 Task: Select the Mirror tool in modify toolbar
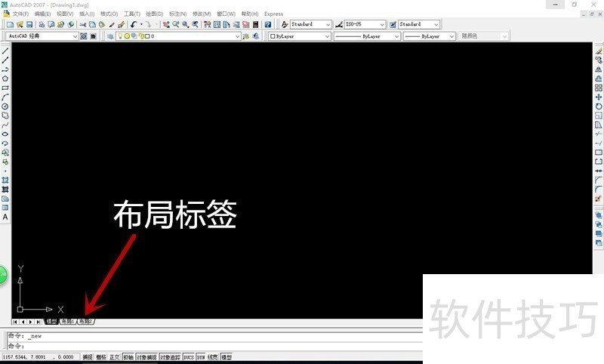598,69
